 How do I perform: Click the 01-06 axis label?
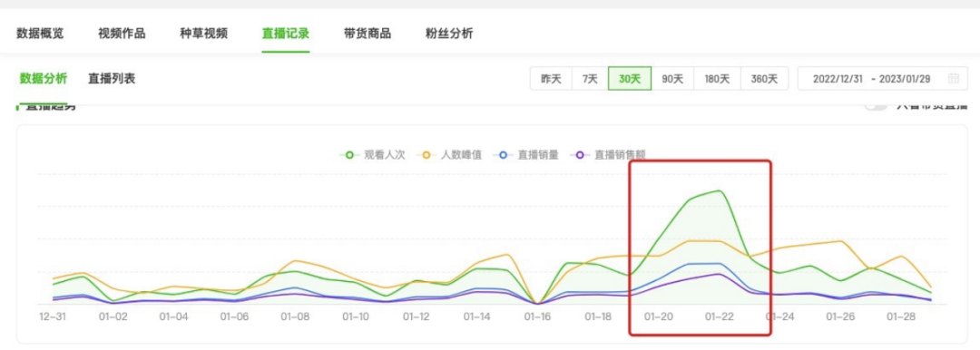click(x=234, y=316)
